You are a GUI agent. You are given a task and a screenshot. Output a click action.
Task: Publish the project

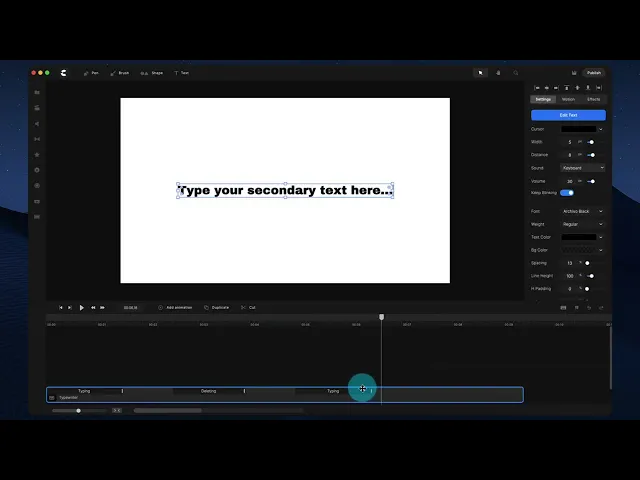pyautogui.click(x=593, y=73)
